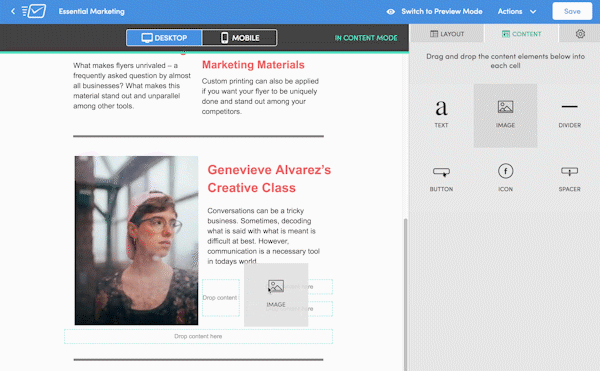Click the small 'Drop content' cell beside photo
600x371 pixels.
pyautogui.click(x=221, y=298)
